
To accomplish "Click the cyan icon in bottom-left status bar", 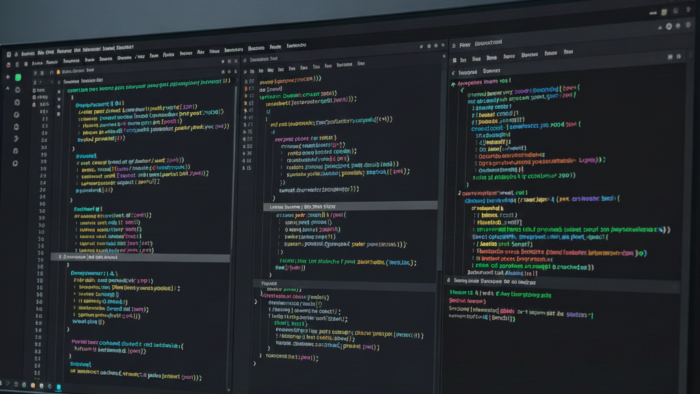I will pos(58,386).
